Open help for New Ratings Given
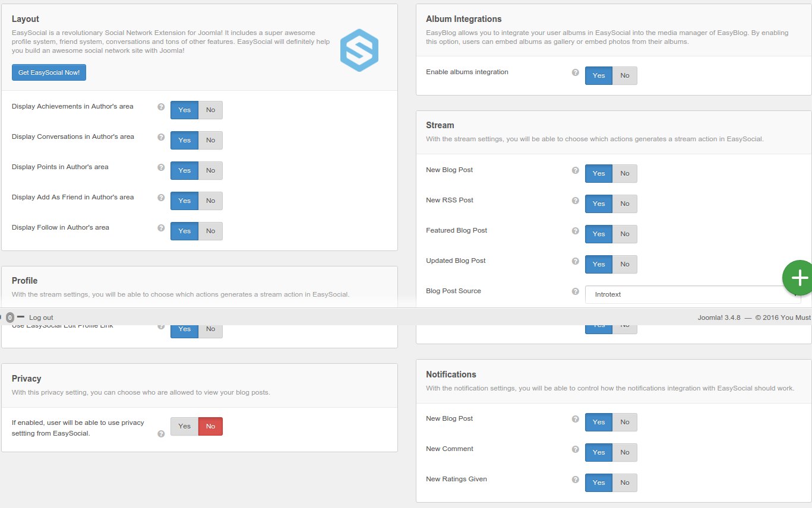 (x=575, y=480)
